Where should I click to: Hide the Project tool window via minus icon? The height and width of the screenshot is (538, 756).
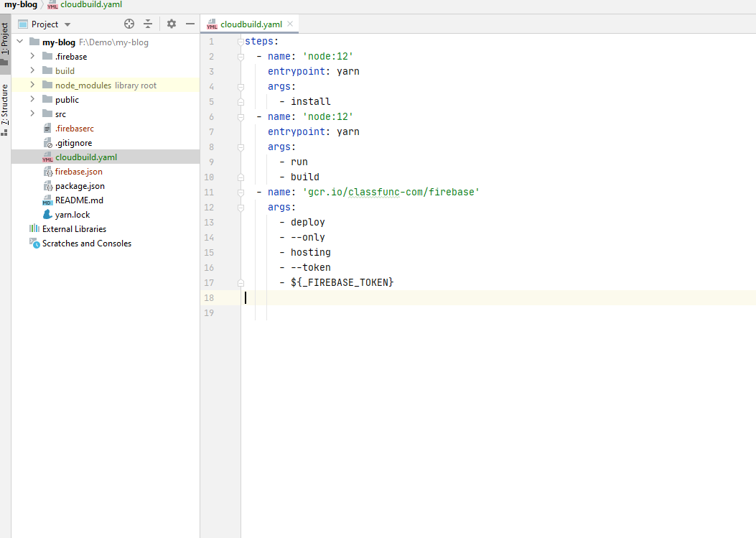click(190, 24)
